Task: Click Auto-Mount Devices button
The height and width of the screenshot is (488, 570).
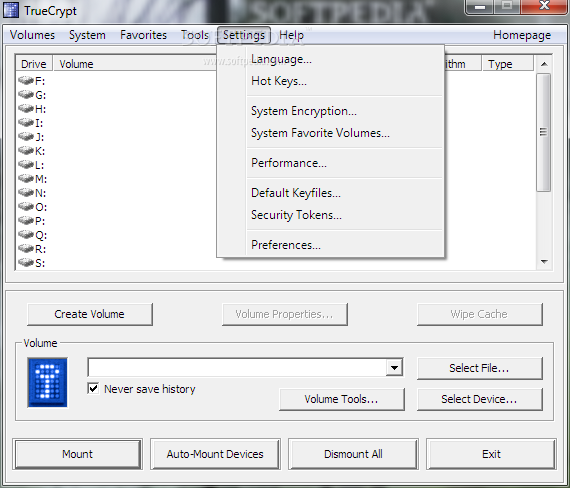Action: 215,454
